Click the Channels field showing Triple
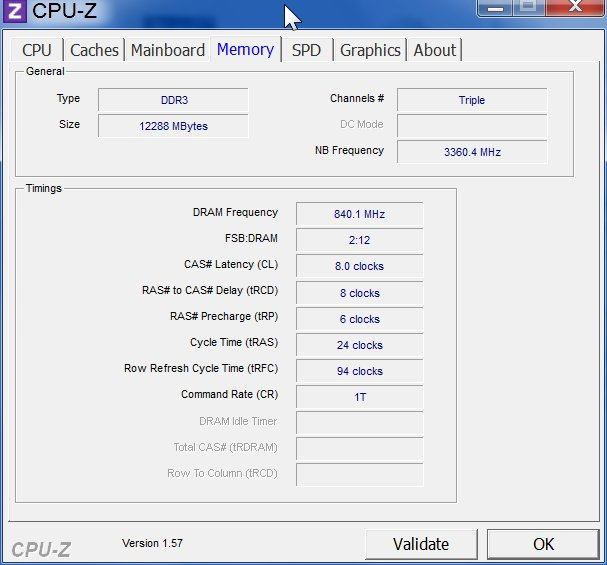This screenshot has height=565, width=607. pos(472,100)
